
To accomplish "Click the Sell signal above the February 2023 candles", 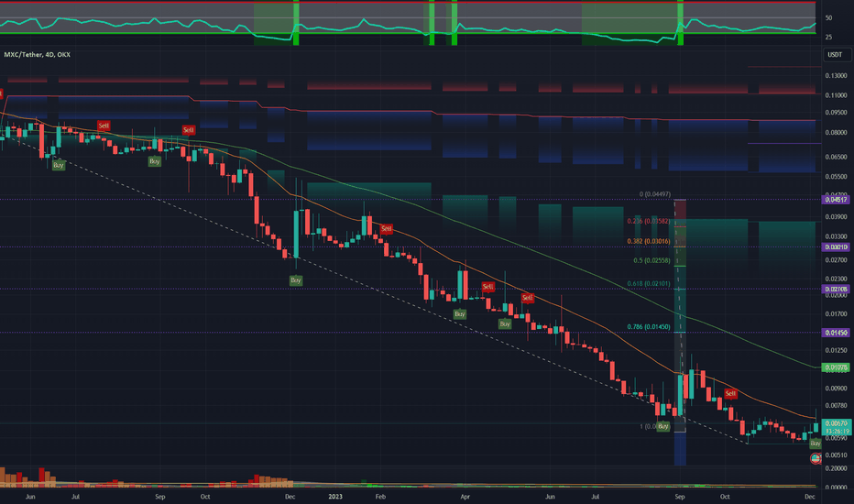I will (386, 229).
